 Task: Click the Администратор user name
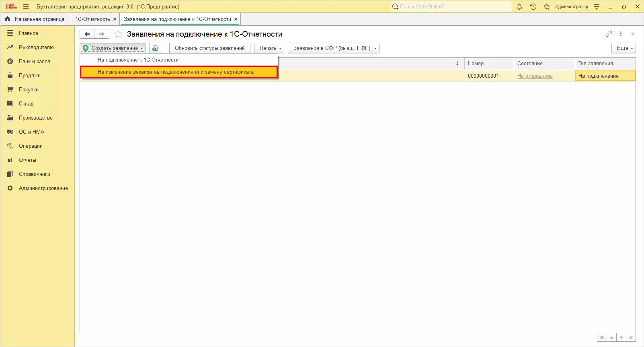pyautogui.click(x=571, y=6)
